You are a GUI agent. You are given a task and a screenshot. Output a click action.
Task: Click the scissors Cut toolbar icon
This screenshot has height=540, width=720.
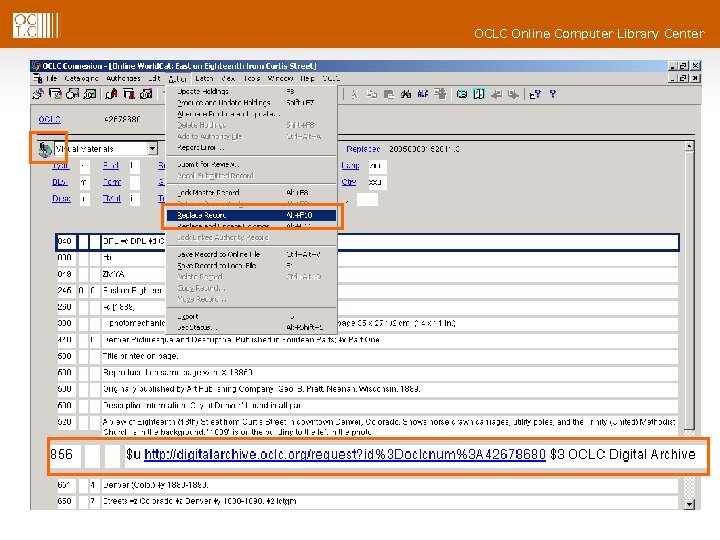click(x=354, y=94)
